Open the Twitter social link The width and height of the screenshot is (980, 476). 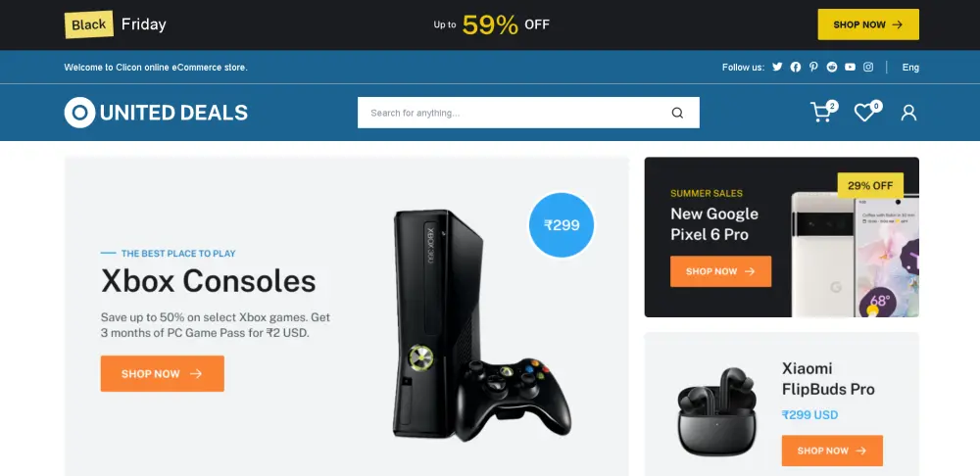777,67
